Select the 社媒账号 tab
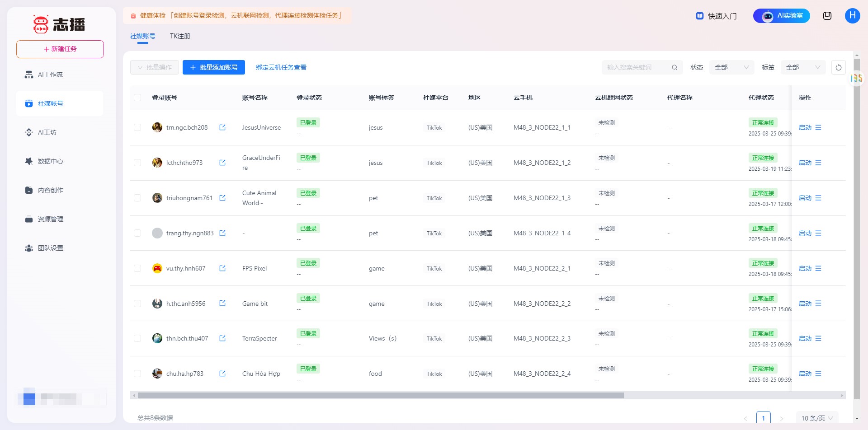Screen dimensions: 868x430 coord(143,36)
